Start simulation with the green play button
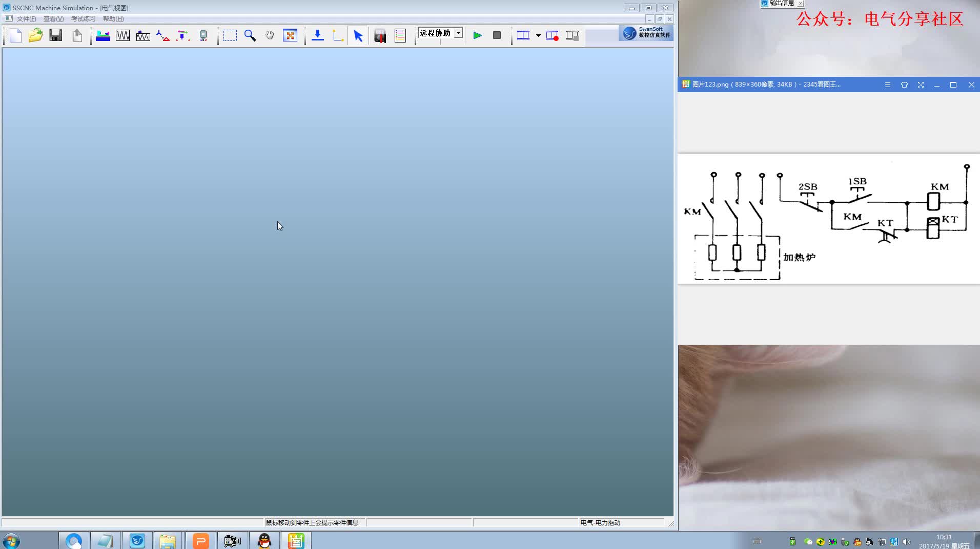This screenshot has width=980, height=549. (477, 35)
